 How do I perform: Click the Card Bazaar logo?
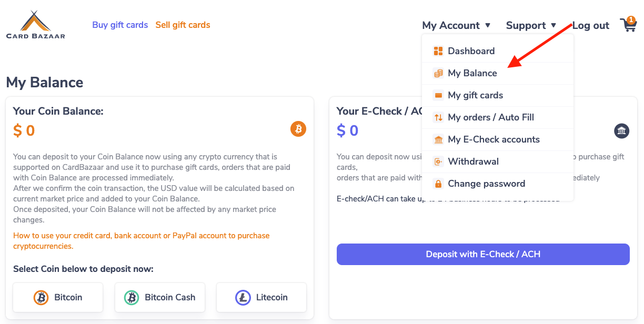click(x=36, y=25)
